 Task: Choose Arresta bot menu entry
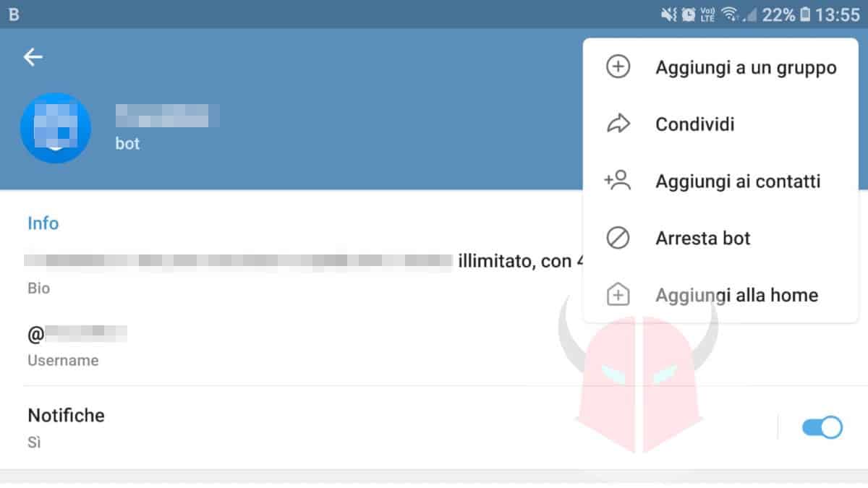(703, 238)
